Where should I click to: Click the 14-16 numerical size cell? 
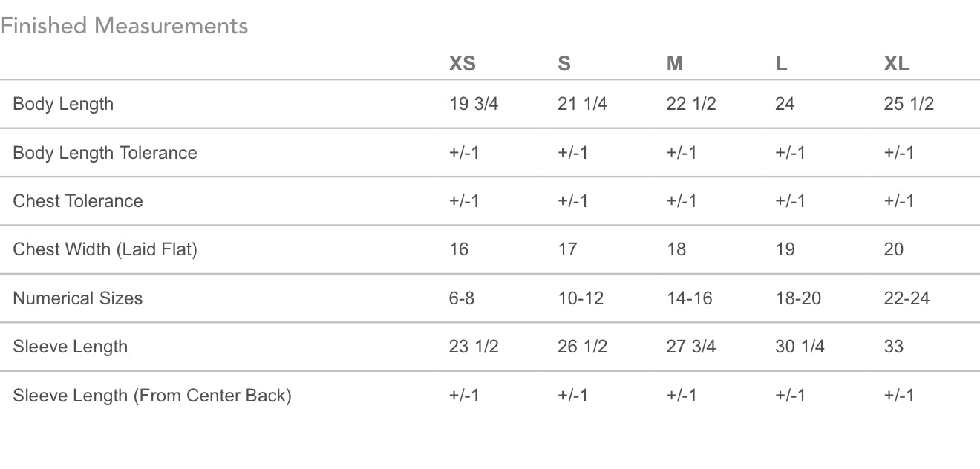click(689, 298)
